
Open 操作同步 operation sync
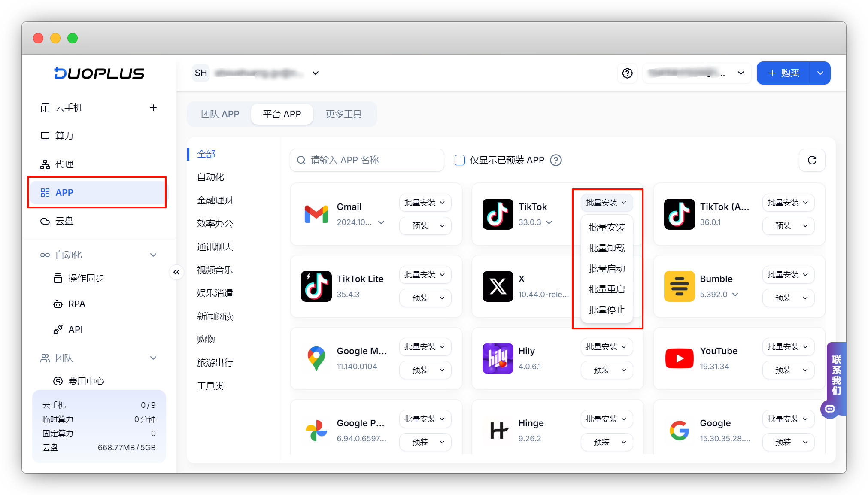pos(86,278)
